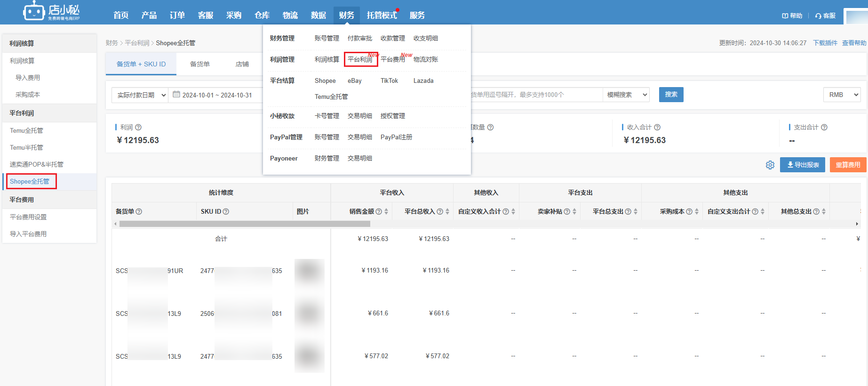Select 利润核算 in the 财务 dropdown menu
Image resolution: width=868 pixels, height=386 pixels.
click(327, 59)
